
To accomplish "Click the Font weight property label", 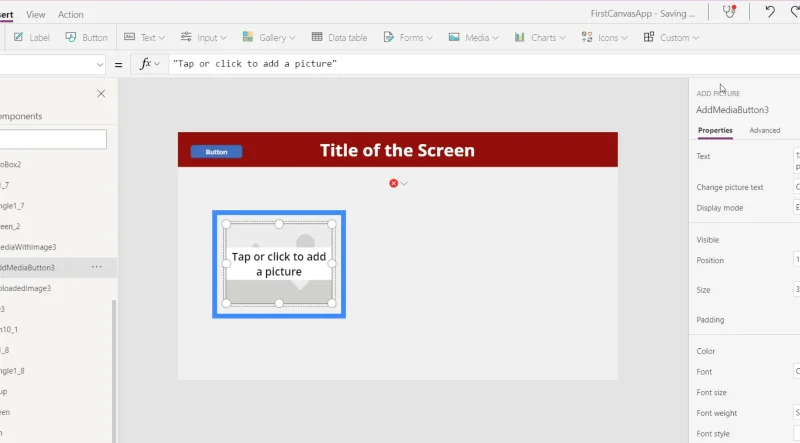I will (716, 413).
